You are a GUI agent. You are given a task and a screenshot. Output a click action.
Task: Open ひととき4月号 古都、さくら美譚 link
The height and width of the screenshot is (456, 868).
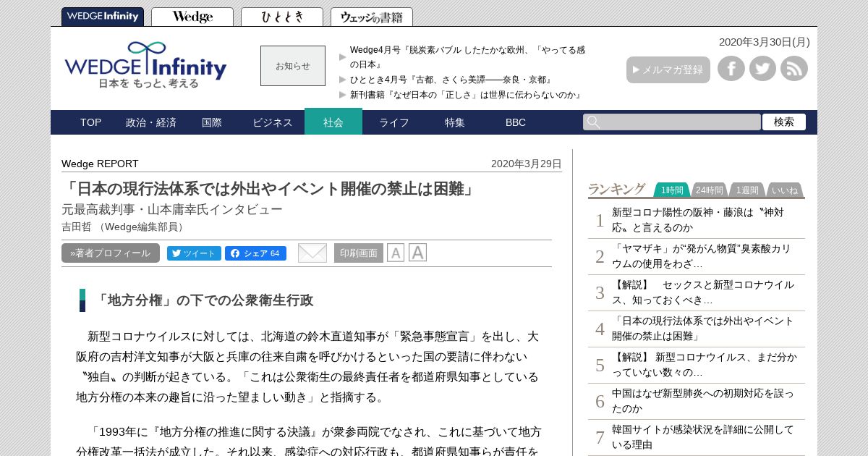tap(452, 80)
